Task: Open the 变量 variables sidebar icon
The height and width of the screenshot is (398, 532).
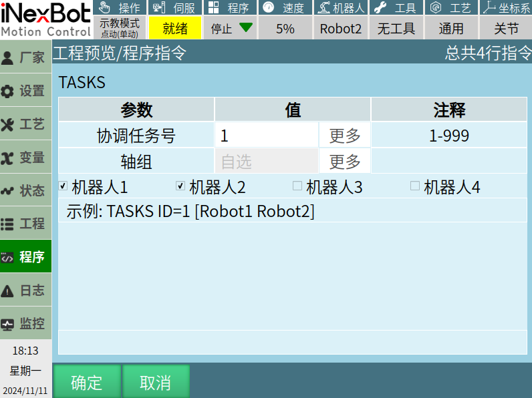Action: pyautogui.click(x=8, y=158)
